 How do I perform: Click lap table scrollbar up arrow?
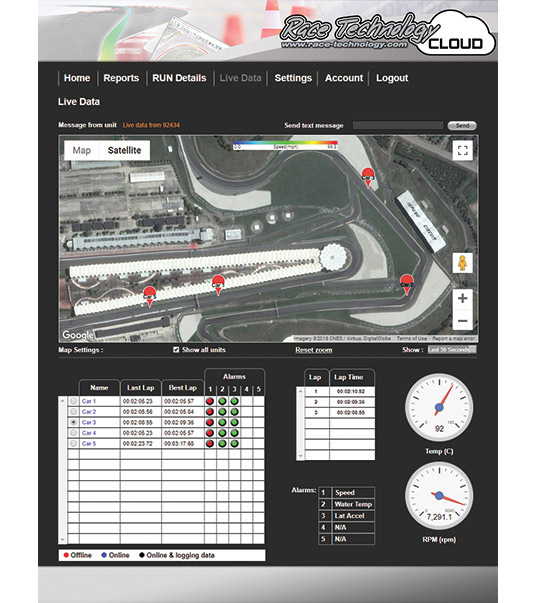[300, 390]
